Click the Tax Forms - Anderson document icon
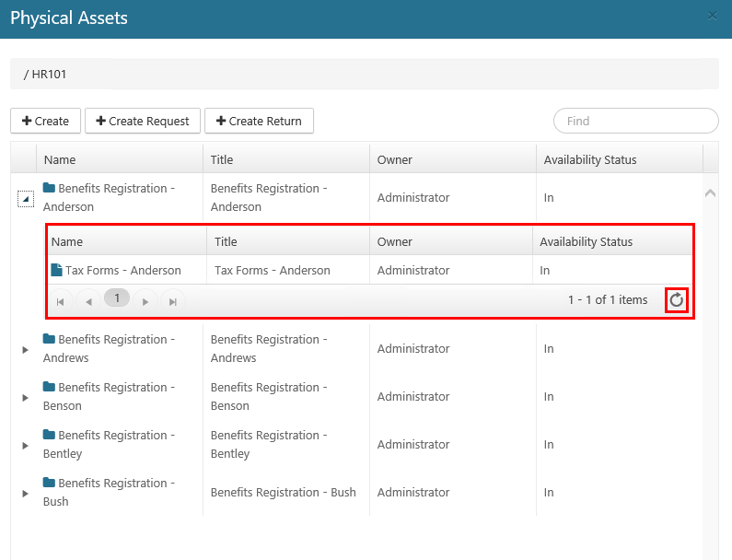Image resolution: width=732 pixels, height=560 pixels. tap(57, 270)
